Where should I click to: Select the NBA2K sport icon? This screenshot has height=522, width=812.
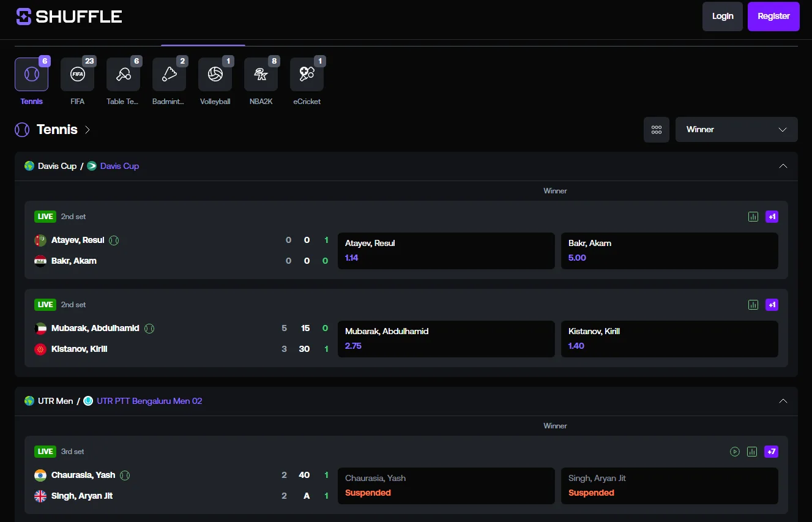point(261,75)
